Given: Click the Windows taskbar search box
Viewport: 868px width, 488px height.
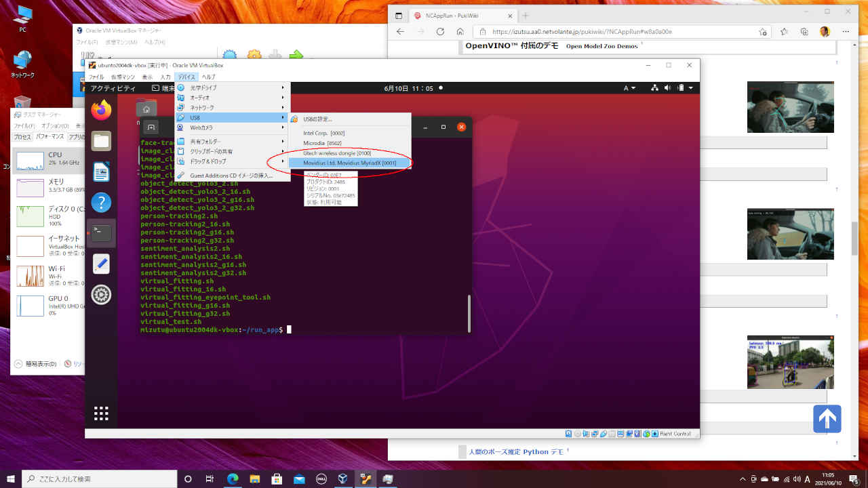Looking at the screenshot, I should tap(99, 479).
